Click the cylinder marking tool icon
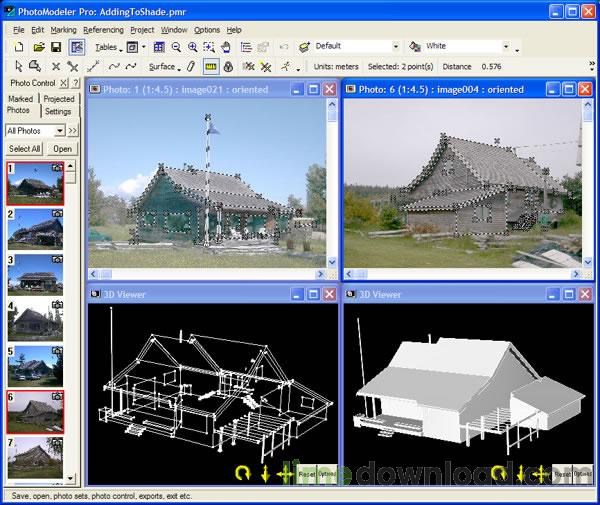 [191, 67]
